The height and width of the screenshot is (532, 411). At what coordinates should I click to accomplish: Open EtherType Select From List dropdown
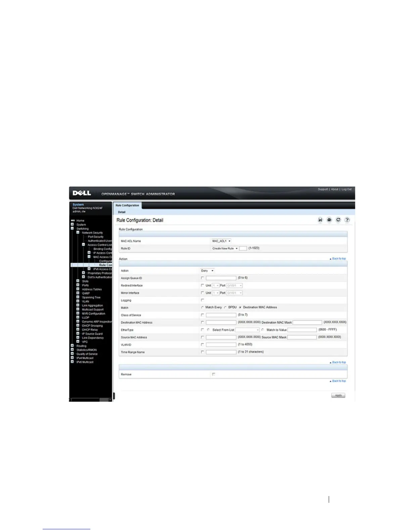pos(247,330)
